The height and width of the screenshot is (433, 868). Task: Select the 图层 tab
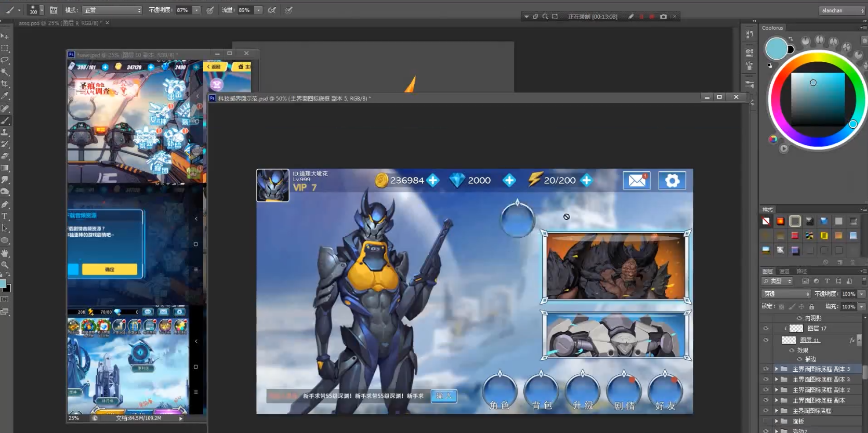coord(768,271)
